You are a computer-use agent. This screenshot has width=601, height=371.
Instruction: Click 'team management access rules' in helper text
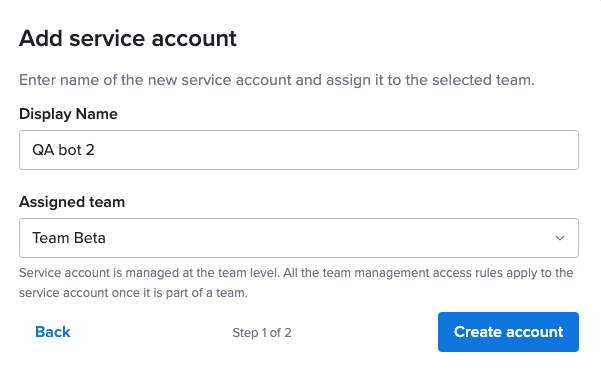[x=412, y=273]
